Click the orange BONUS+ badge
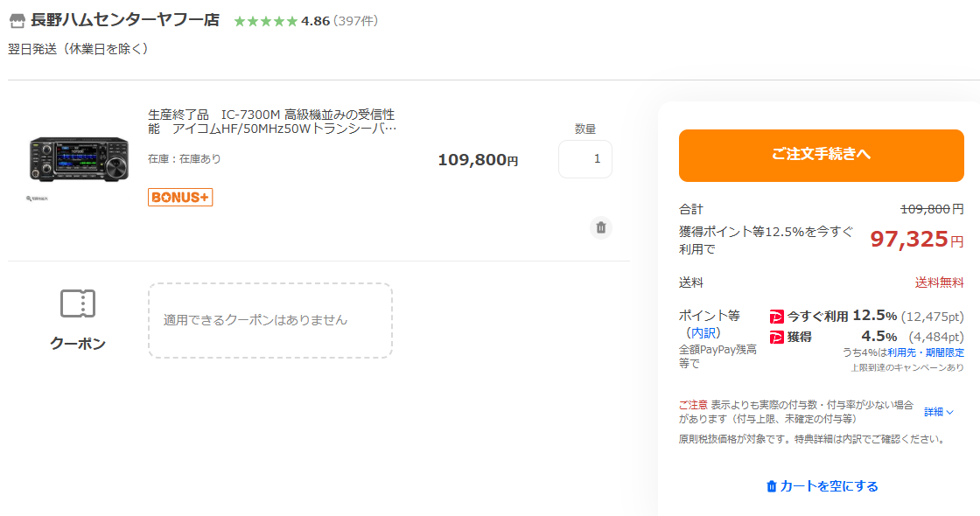 180,197
